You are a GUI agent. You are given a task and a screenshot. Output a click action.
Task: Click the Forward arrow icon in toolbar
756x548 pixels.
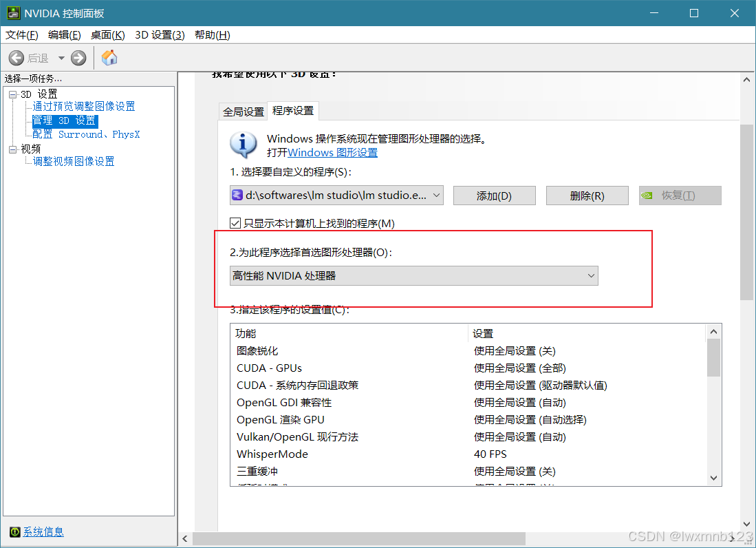(x=78, y=59)
